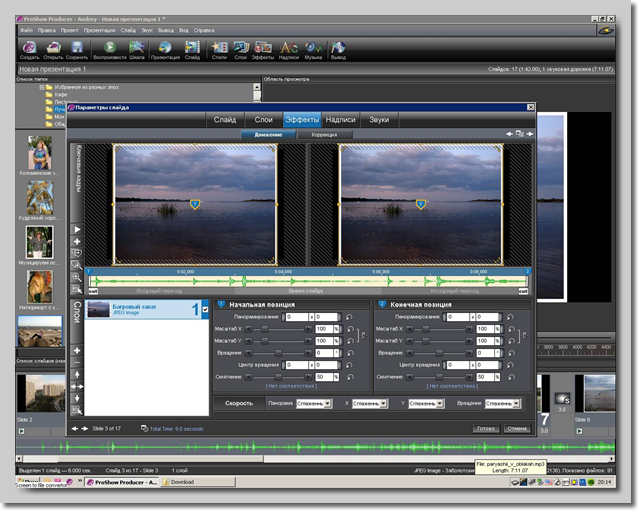The image size is (638, 510).
Task: Click the Total Time: 9.0 seconds link
Action: coord(176,429)
